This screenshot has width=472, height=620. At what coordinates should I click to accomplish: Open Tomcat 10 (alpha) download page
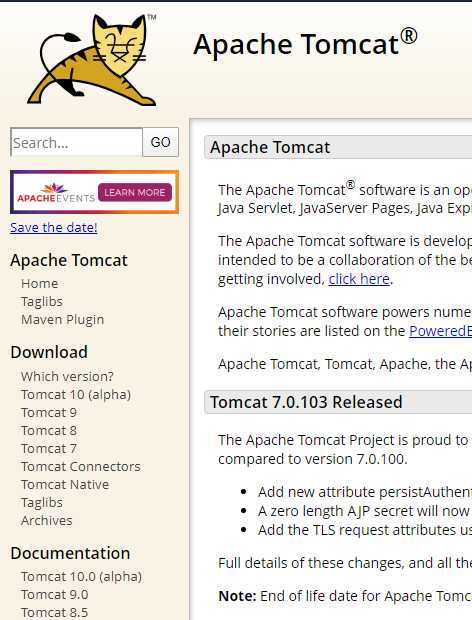(76, 395)
